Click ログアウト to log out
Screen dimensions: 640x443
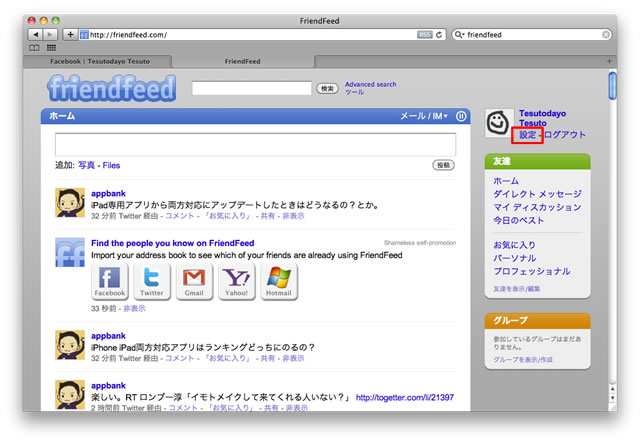tap(565, 135)
